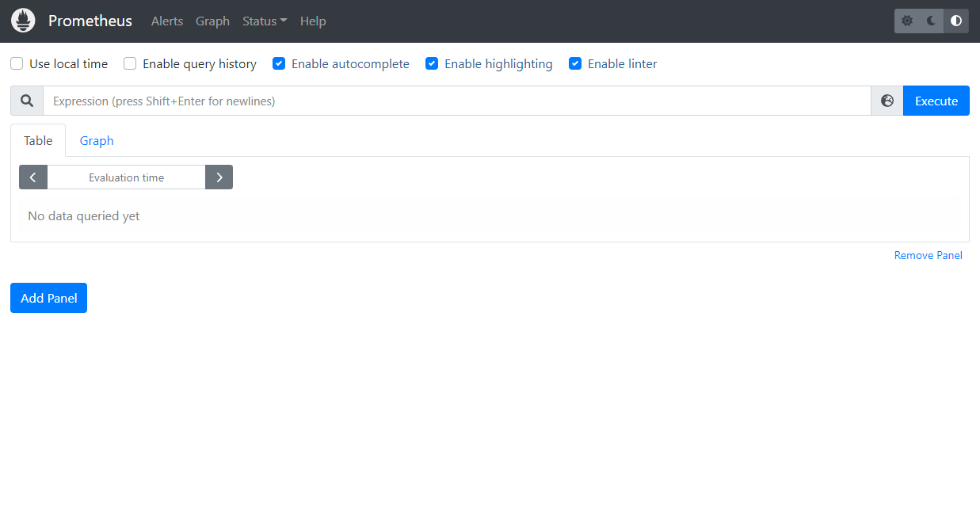This screenshot has height=526, width=980.
Task: Click the Execute button
Action: point(936,101)
